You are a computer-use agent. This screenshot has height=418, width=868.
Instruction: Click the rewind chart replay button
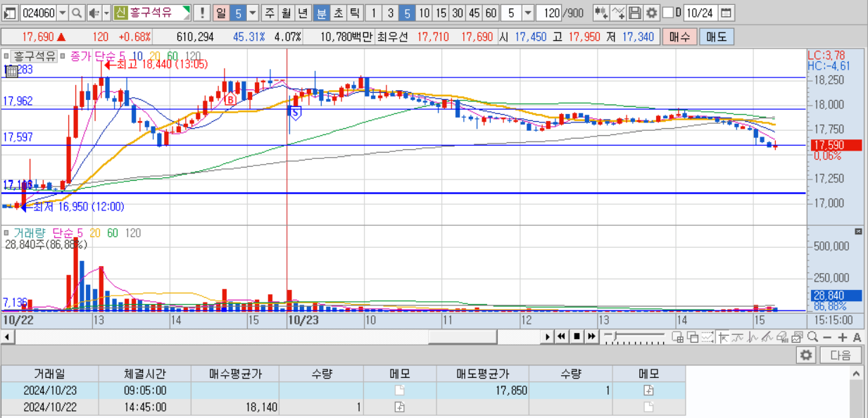561,336
